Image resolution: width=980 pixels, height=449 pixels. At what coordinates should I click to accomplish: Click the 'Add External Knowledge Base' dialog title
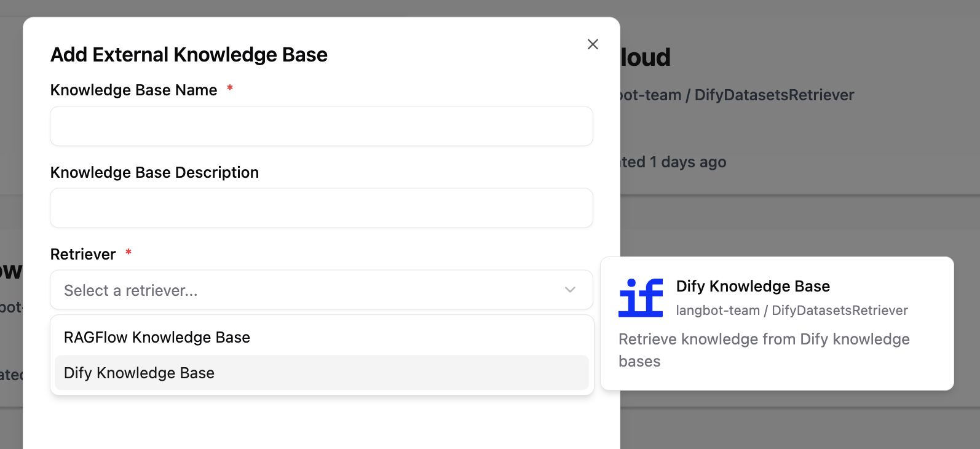(x=189, y=55)
